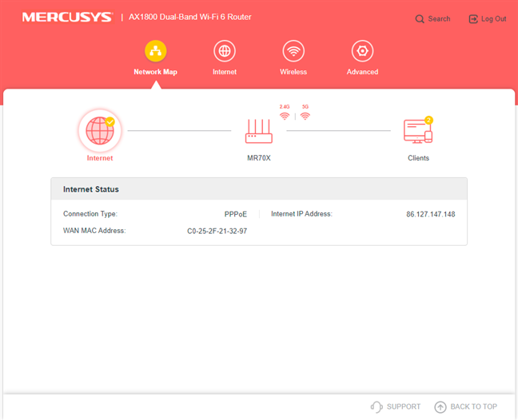The image size is (518, 420).
Task: Click the clients count badge 2
Action: coord(428,120)
